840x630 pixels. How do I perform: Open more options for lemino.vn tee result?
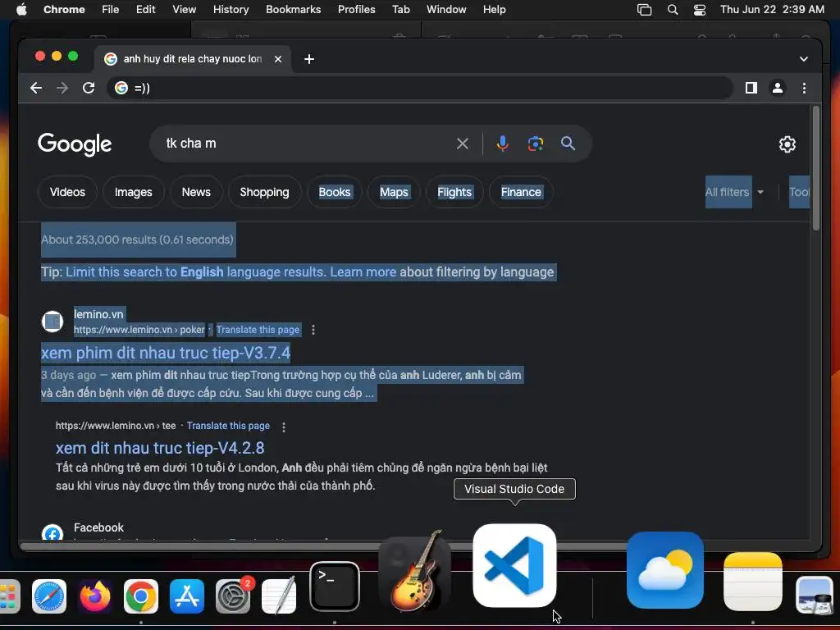coord(284,427)
